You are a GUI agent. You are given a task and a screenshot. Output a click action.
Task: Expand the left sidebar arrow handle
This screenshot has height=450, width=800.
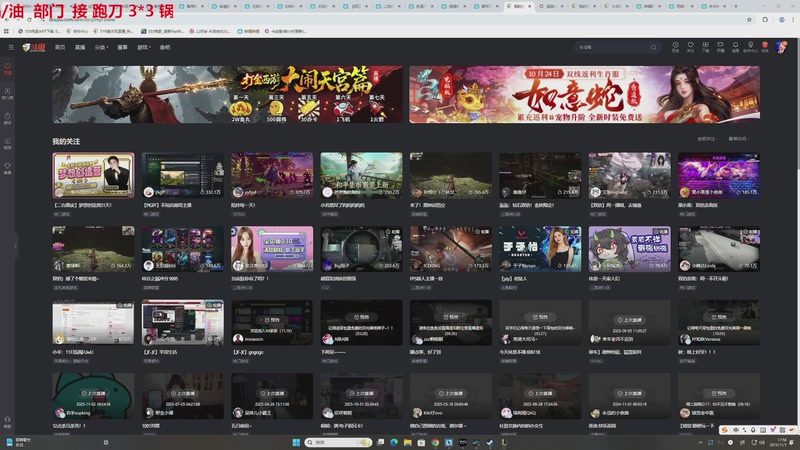point(15,246)
